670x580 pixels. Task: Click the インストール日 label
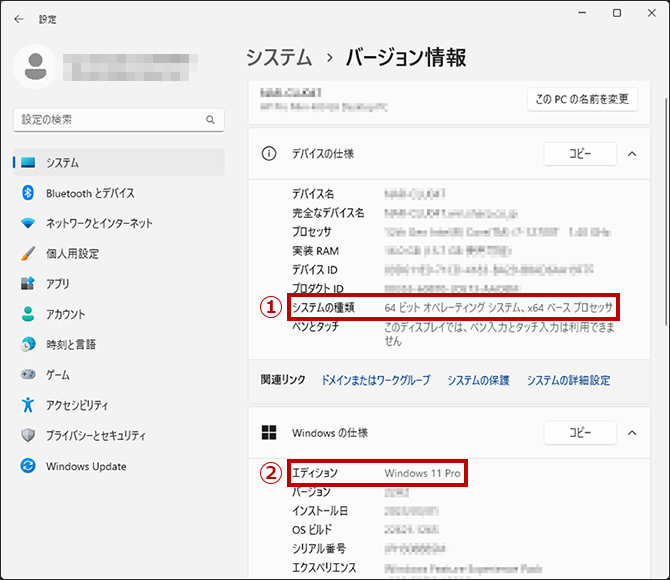pos(320,511)
